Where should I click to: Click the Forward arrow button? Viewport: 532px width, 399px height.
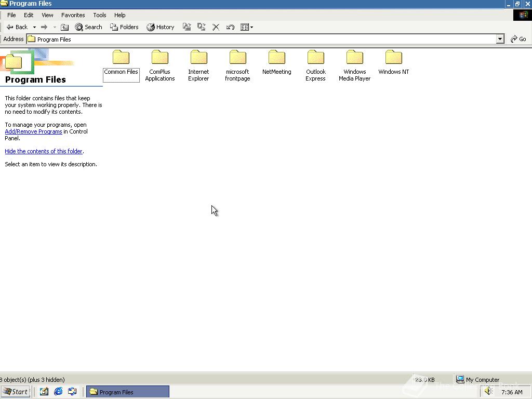coord(44,27)
